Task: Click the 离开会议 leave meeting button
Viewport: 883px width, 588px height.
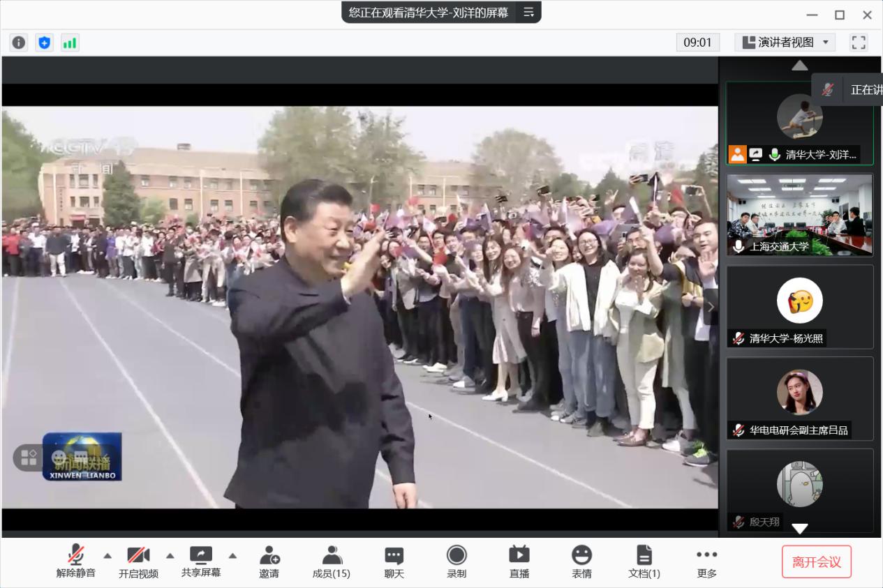Action: [817, 562]
